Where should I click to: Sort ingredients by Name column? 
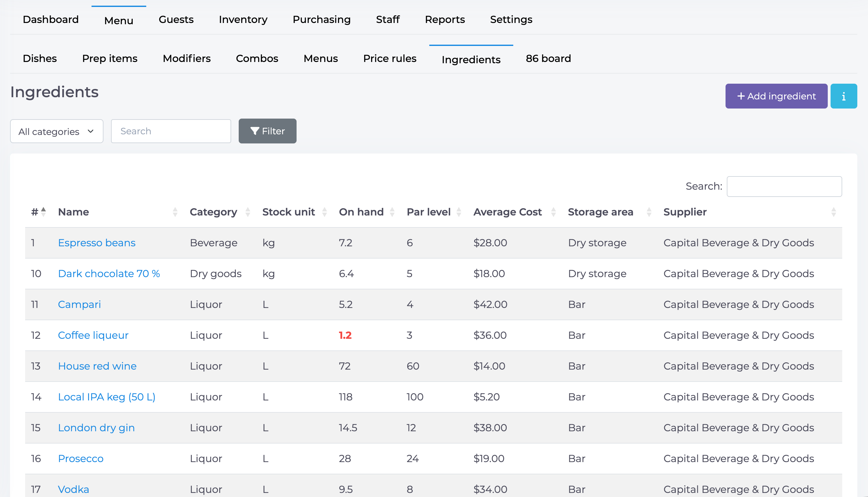coord(118,212)
